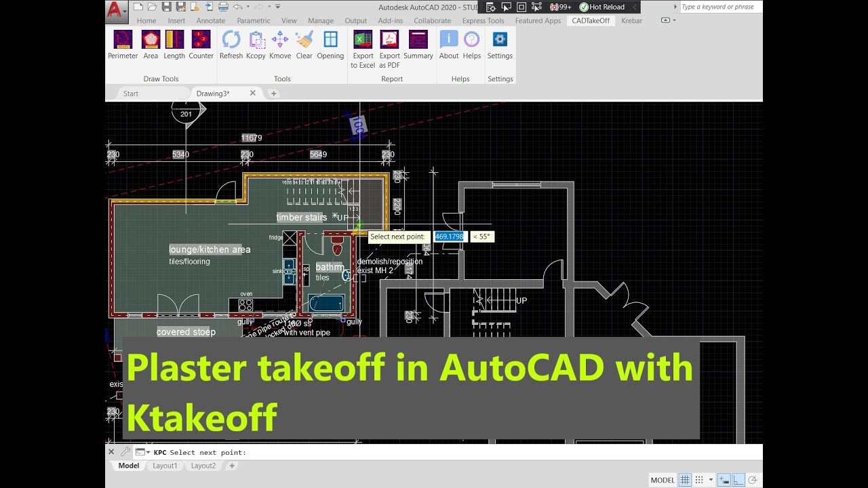Toggle drawing grid display in status bar
Screen dimensions: 868x488
[x=685, y=480]
